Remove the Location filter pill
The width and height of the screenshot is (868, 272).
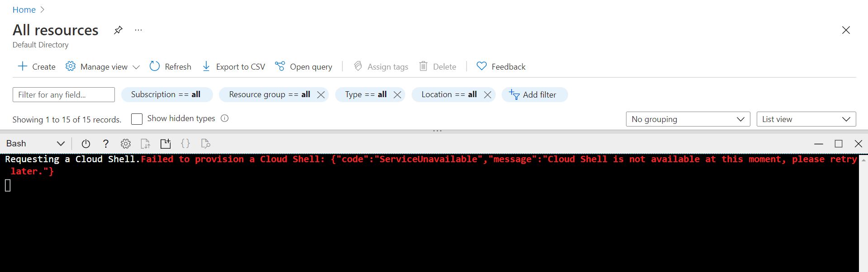click(x=488, y=94)
